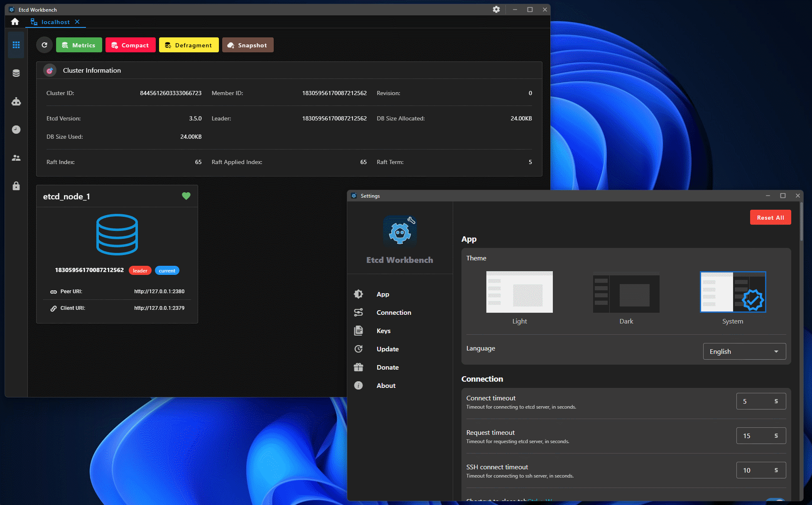Open the clock leases icon in sidebar

[x=16, y=130]
